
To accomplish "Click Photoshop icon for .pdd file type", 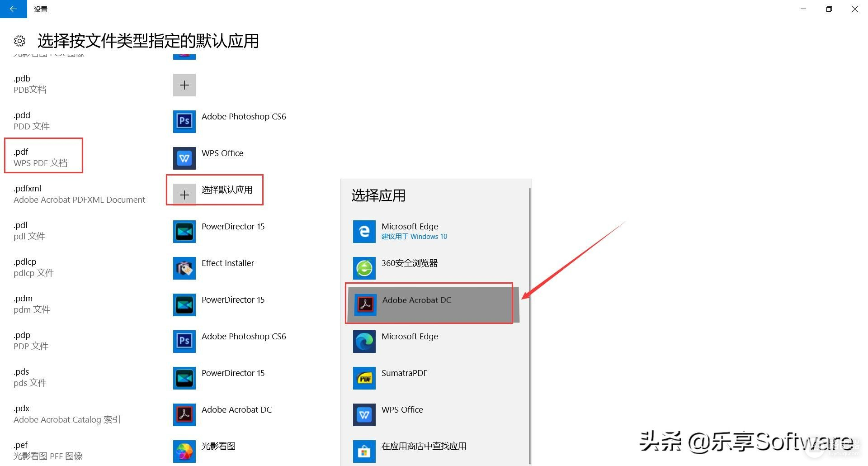I will [x=184, y=121].
